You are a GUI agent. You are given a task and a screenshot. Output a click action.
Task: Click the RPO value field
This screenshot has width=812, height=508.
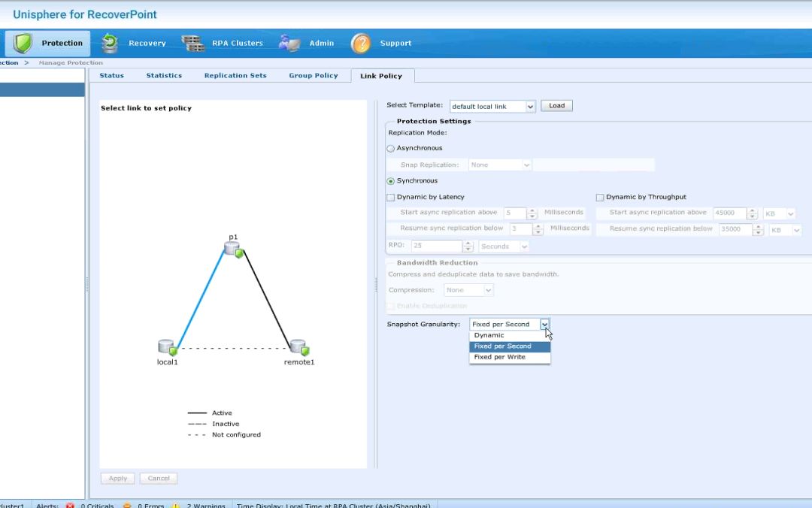(437, 246)
